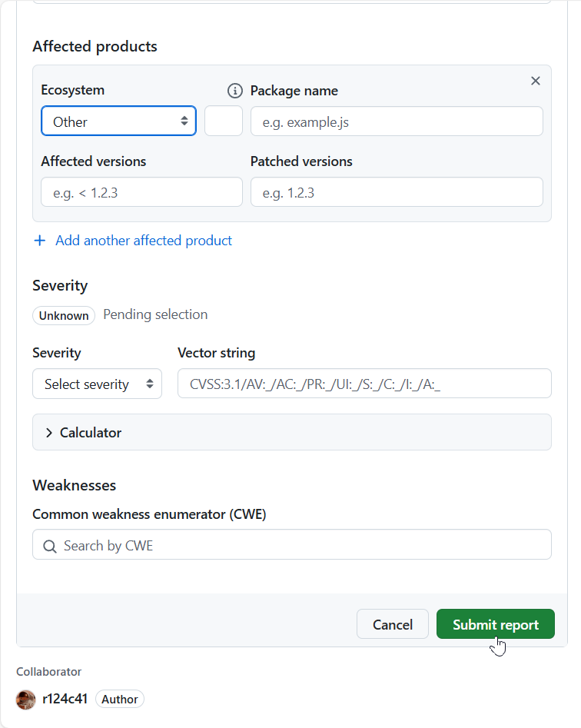Click the green Submit report button
This screenshot has height=728, width=581.
pos(495,625)
